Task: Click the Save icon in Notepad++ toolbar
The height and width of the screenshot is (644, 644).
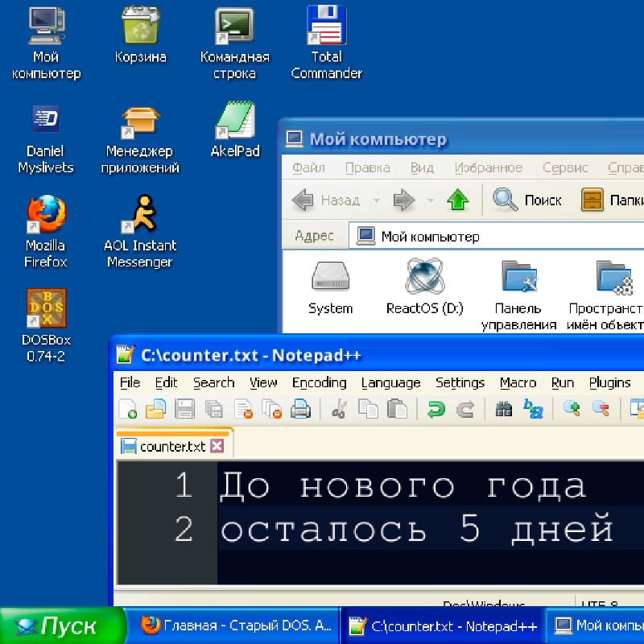Action: coord(184,409)
